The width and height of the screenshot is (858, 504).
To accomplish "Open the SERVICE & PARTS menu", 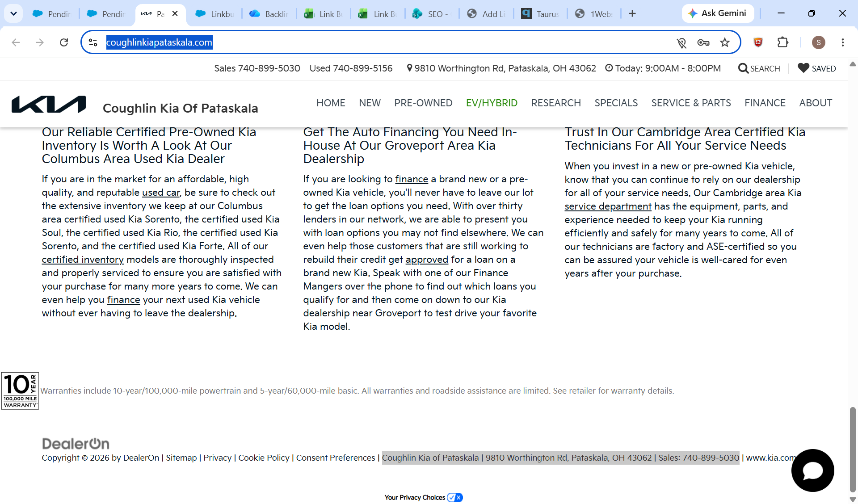I will click(x=691, y=103).
